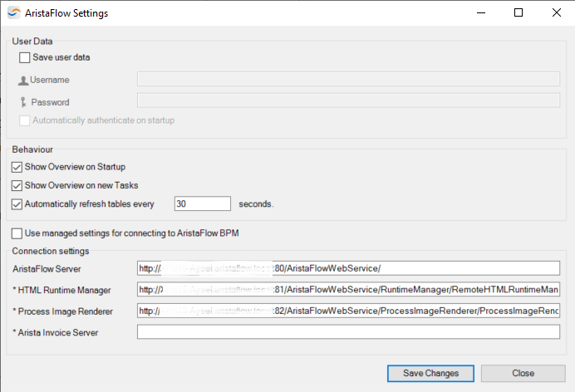Click the '* Process Image Renderer' label

click(62, 311)
